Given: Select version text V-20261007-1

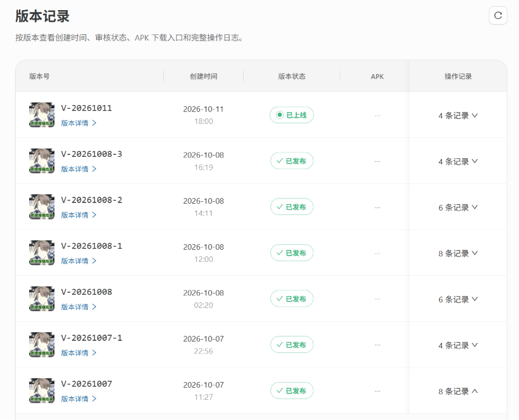Looking at the screenshot, I should [x=91, y=338].
